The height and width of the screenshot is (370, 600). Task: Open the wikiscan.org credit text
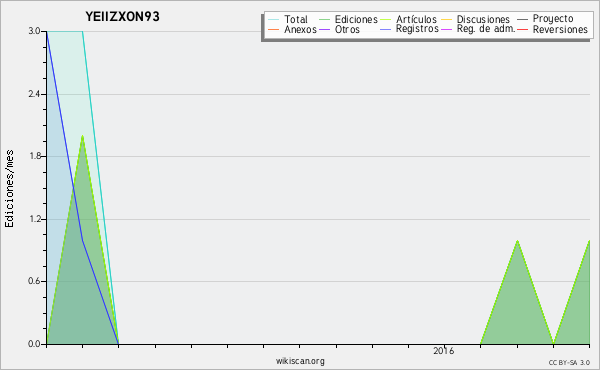point(300,361)
